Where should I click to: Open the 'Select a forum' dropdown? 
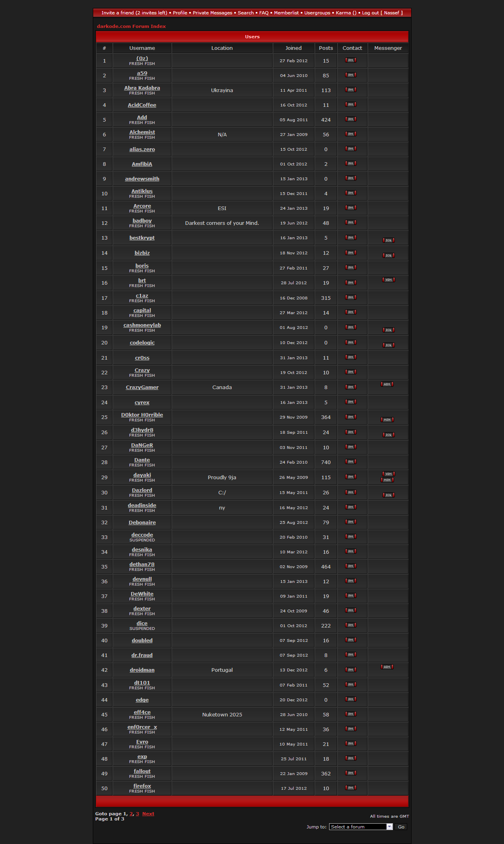[358, 827]
